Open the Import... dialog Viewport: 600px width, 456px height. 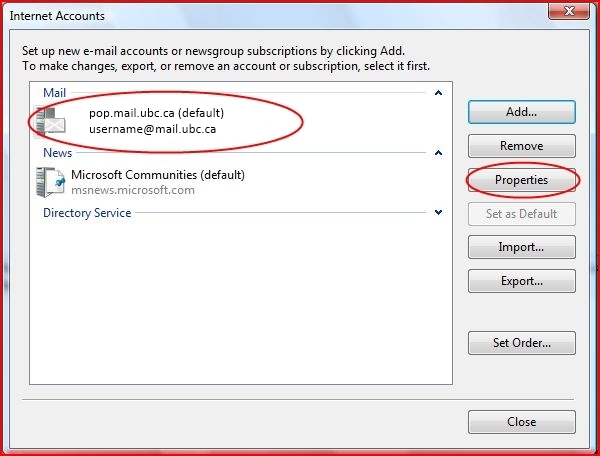[x=521, y=247]
